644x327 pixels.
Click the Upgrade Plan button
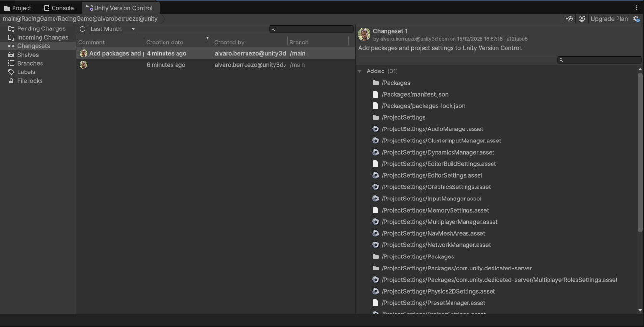[x=609, y=19]
